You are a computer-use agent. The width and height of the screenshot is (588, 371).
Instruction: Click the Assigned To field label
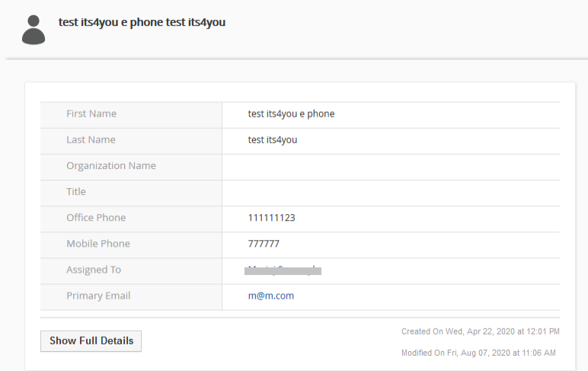tap(94, 270)
